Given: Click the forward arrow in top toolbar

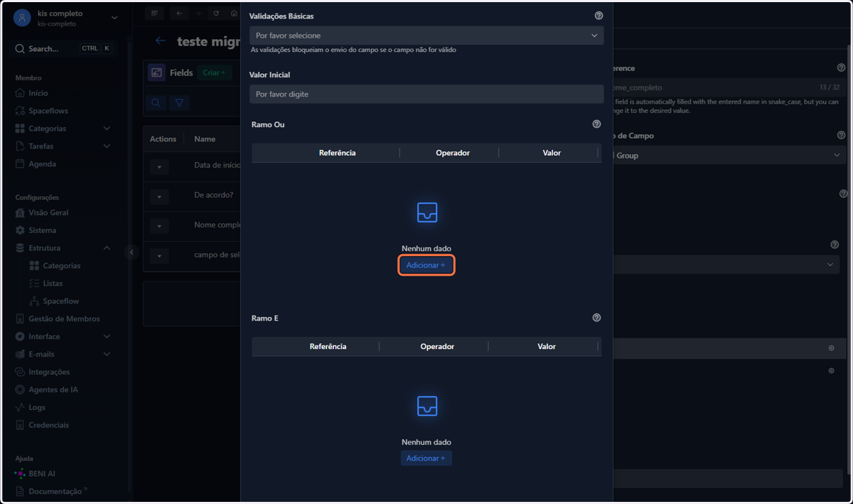Looking at the screenshot, I should 198,14.
